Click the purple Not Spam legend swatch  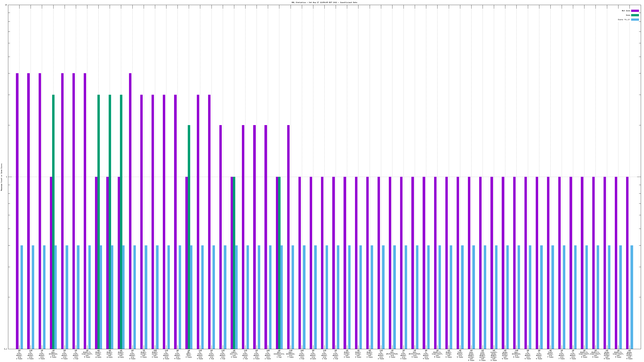[x=635, y=11]
